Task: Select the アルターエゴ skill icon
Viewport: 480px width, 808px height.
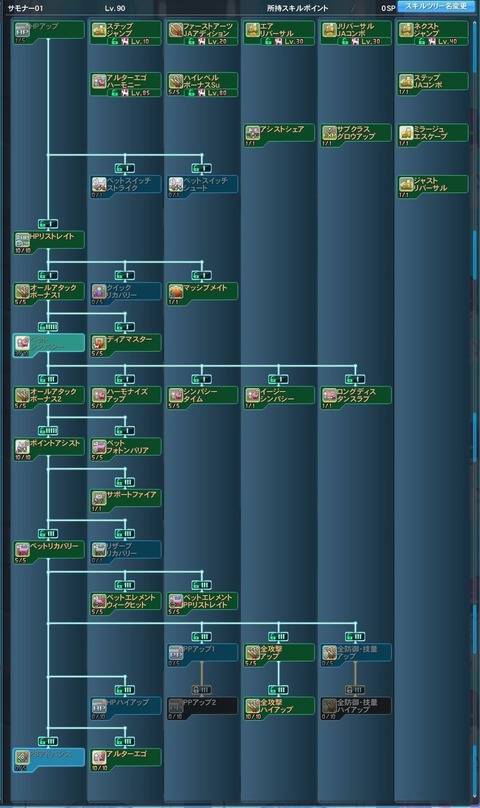Action: click(98, 758)
